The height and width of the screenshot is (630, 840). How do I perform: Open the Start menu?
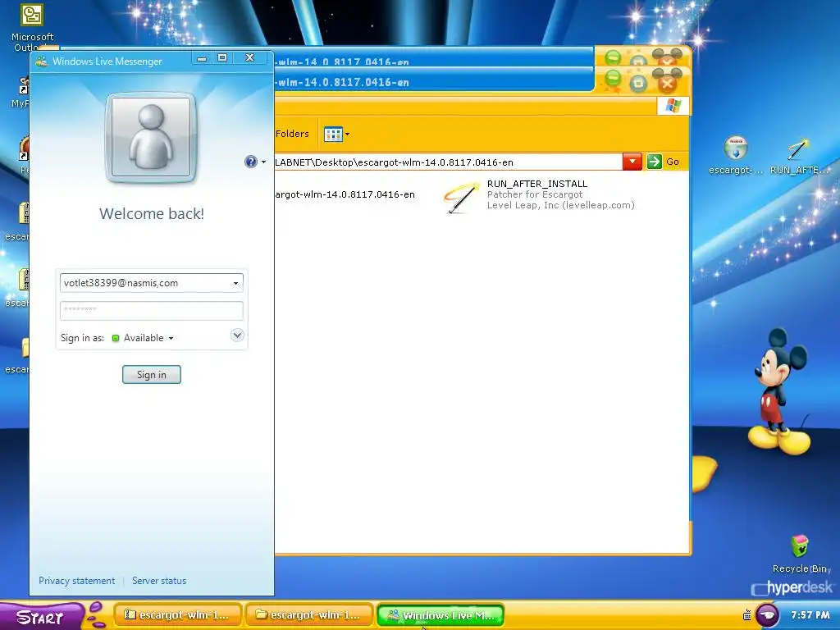(42, 616)
